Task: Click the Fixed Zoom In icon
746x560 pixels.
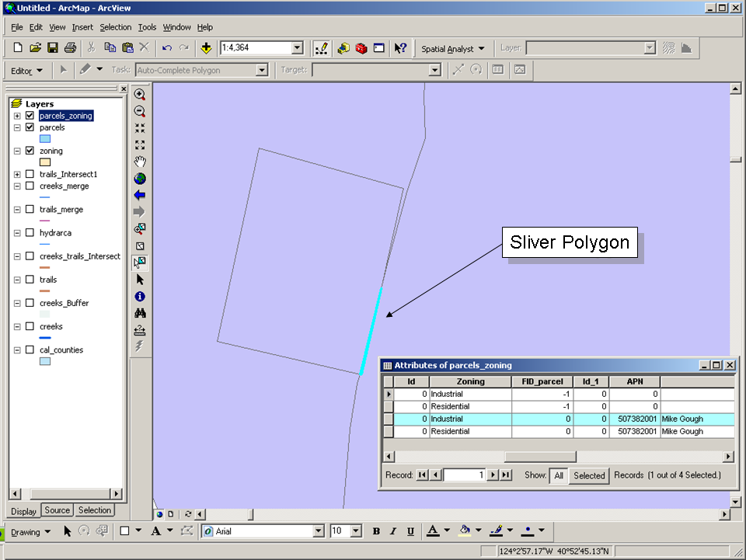Action: point(140,128)
